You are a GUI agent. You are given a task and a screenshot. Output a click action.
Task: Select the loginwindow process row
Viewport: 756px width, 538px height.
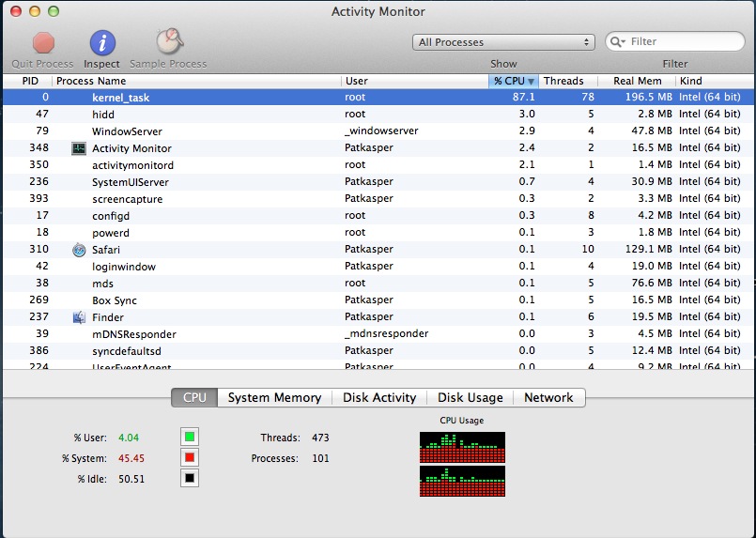click(378, 266)
